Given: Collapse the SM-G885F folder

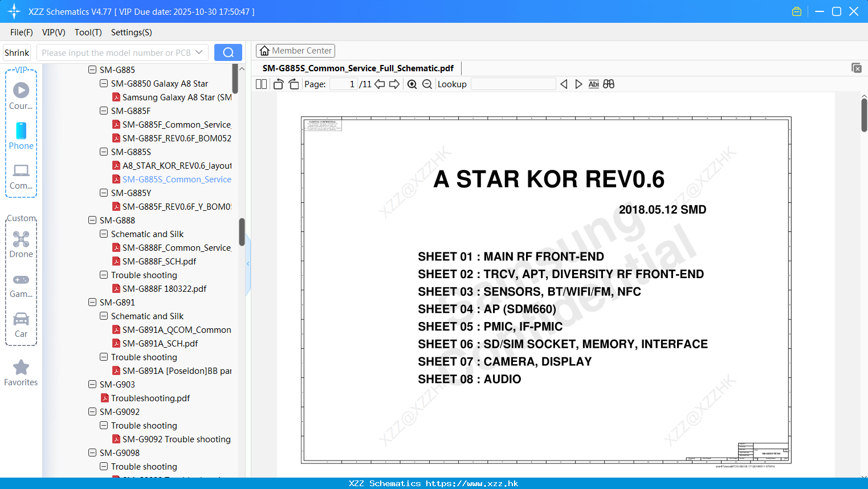Looking at the screenshot, I should (x=104, y=111).
